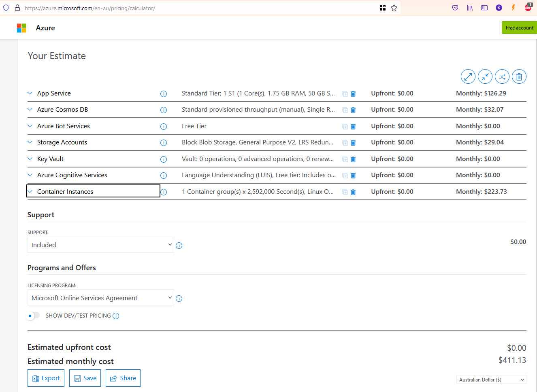Clone the Azure Cosmos DB row
This screenshot has height=392, width=537.
coord(345,110)
